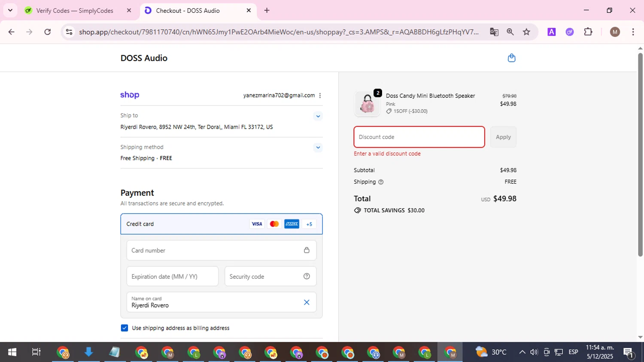This screenshot has width=644, height=362.
Task: Close the Verify Codes SimplyCodes tab
Action: 129,10
